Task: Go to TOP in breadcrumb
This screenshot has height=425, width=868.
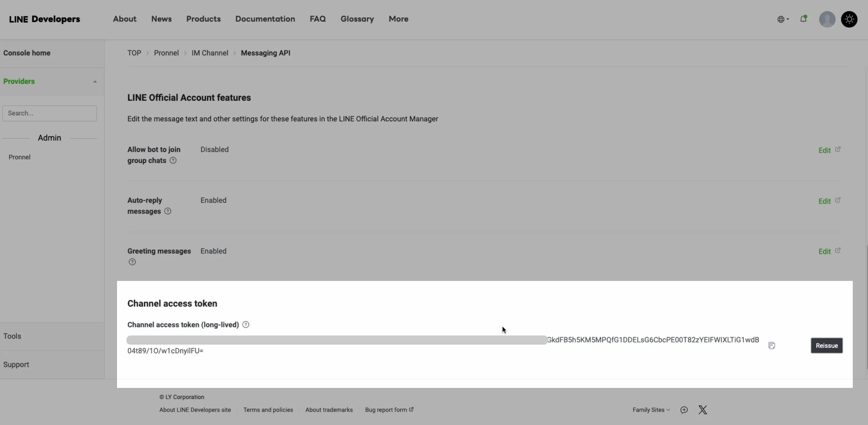Action: 134,53
